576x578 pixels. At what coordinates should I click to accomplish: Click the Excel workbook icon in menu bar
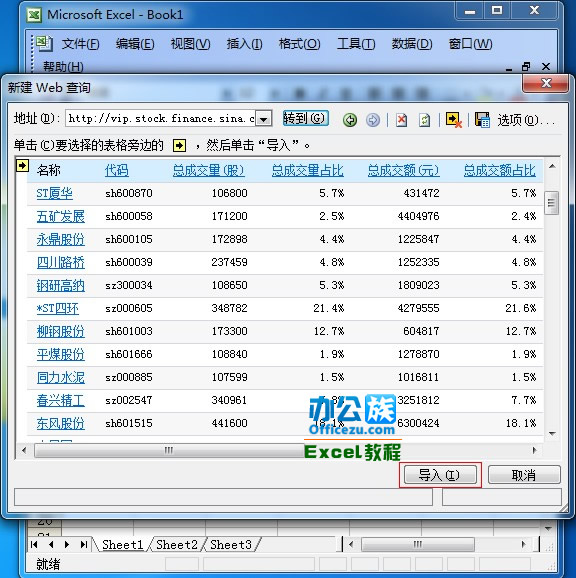pos(44,43)
